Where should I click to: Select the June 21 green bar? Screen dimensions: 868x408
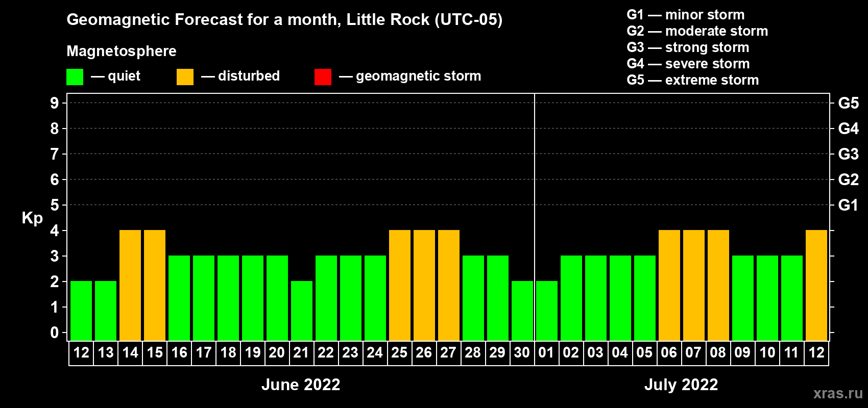[x=302, y=311]
